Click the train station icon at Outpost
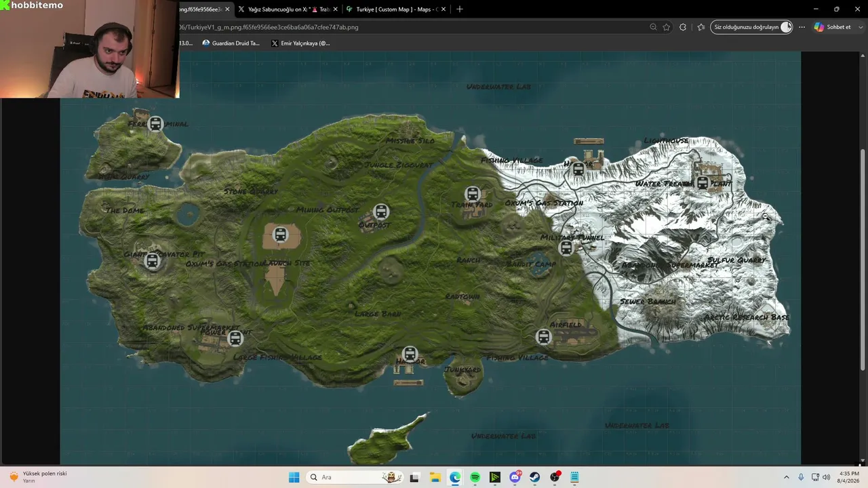This screenshot has width=868, height=488. coord(381,211)
